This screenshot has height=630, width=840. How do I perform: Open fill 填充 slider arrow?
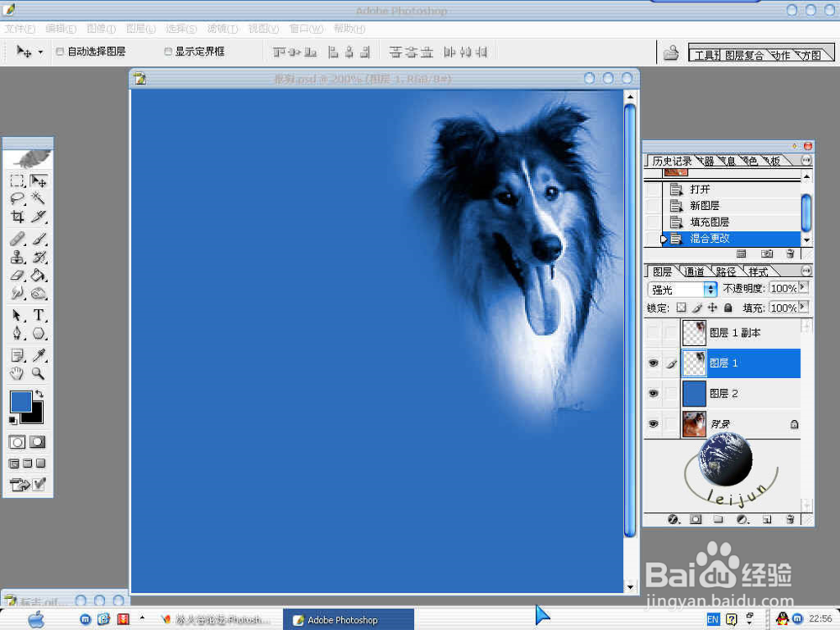(x=803, y=307)
